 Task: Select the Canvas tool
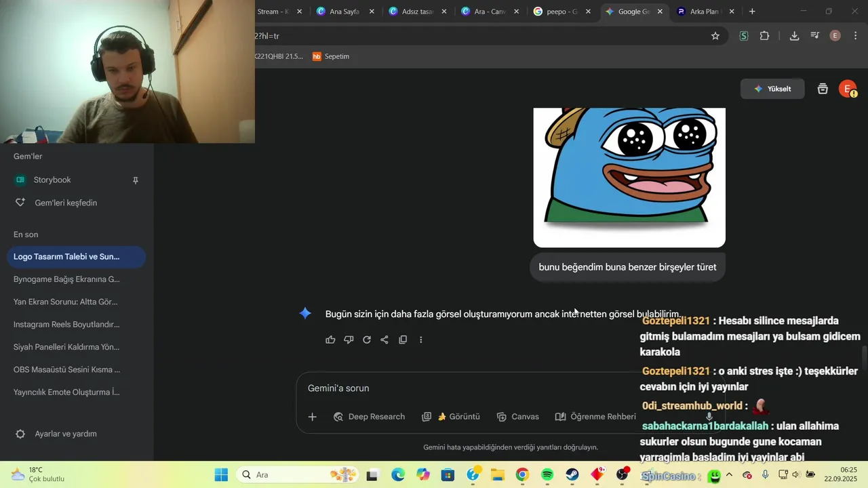point(517,417)
